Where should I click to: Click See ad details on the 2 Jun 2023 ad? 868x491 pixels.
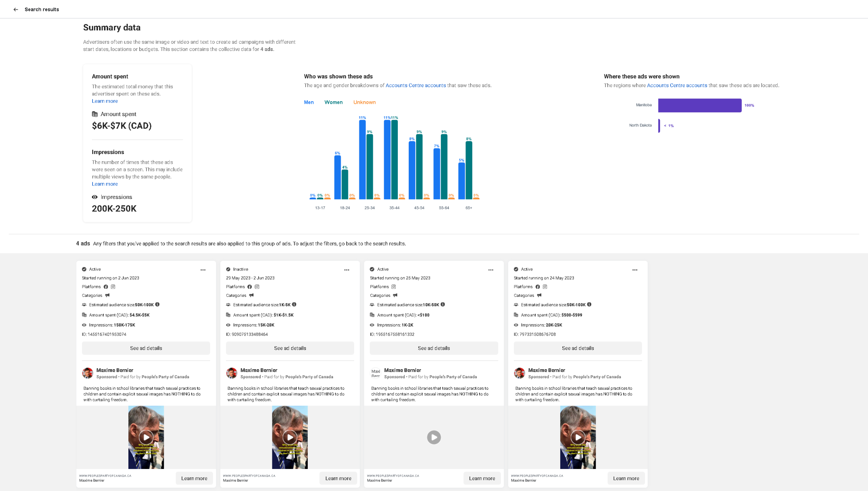point(146,348)
